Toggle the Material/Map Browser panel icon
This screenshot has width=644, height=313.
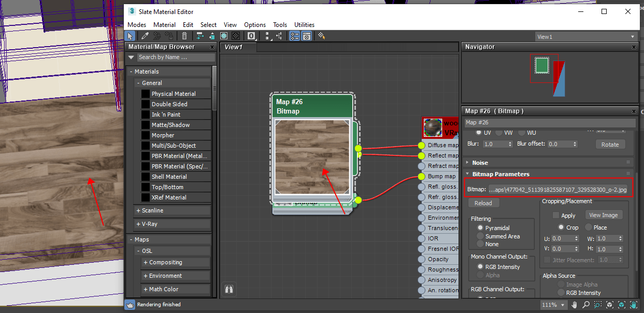(x=294, y=36)
